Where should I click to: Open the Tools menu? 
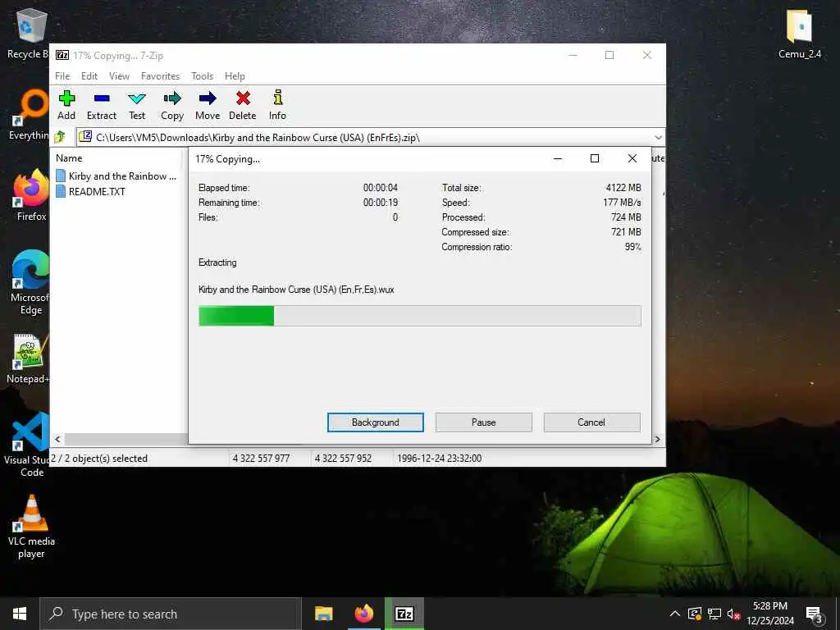pos(202,76)
